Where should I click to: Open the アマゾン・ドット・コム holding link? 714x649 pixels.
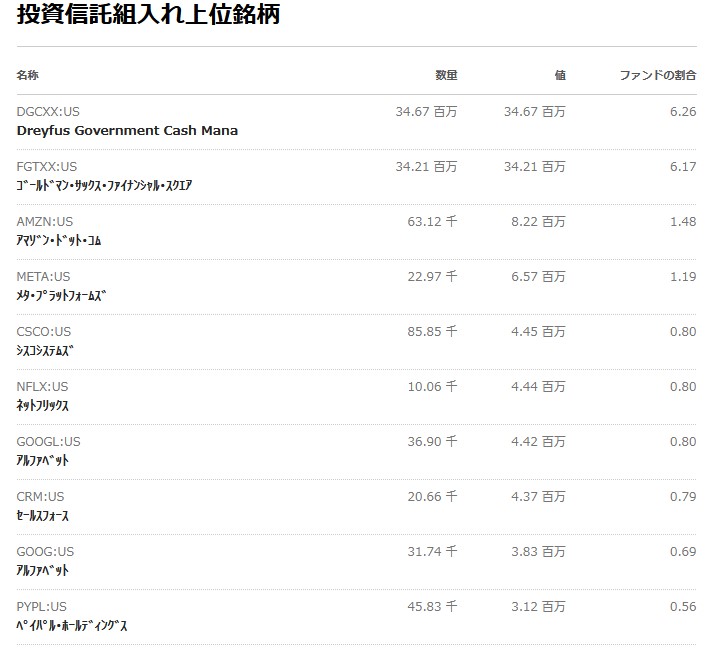[59, 240]
